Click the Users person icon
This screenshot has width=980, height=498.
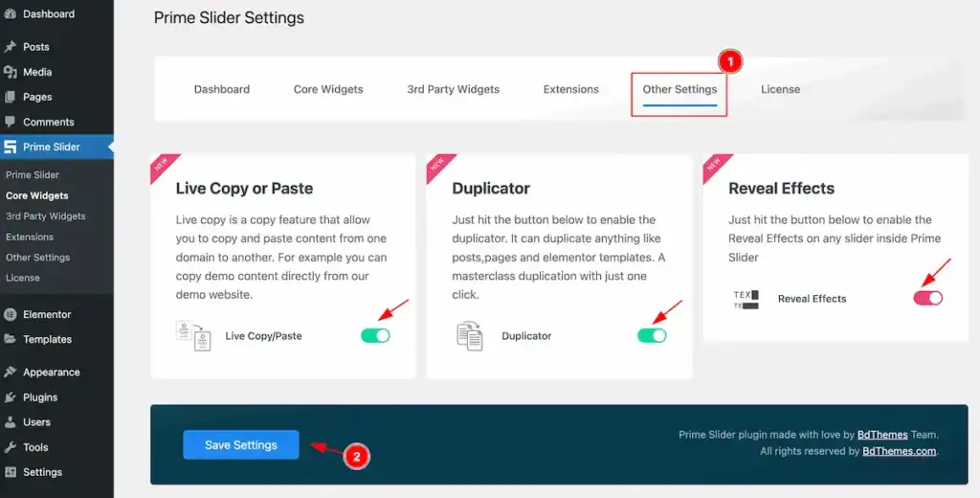10,422
